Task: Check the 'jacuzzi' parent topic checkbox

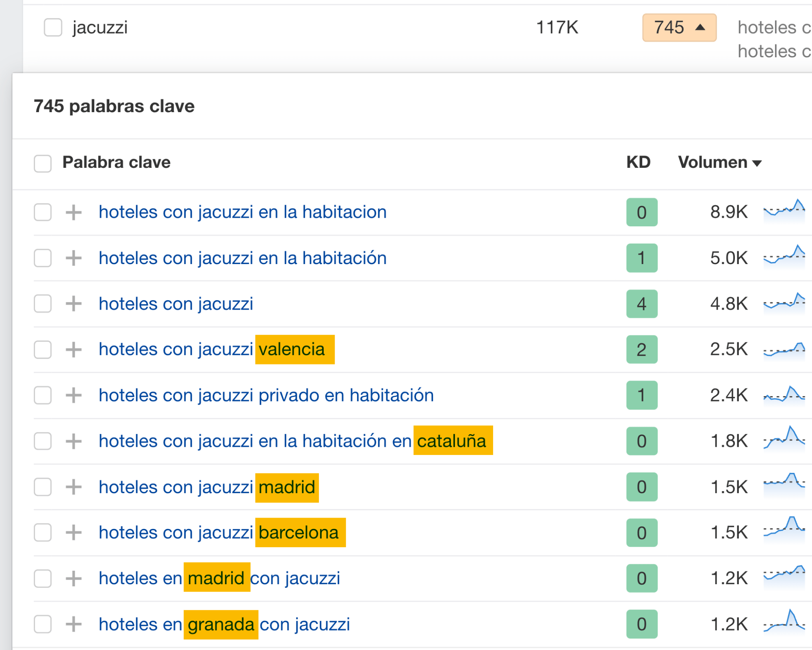Action: tap(53, 28)
